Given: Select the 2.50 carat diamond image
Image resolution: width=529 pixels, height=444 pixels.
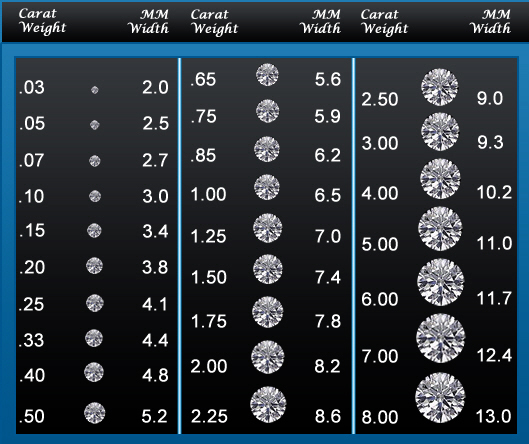Looking at the screenshot, I should point(440,87).
